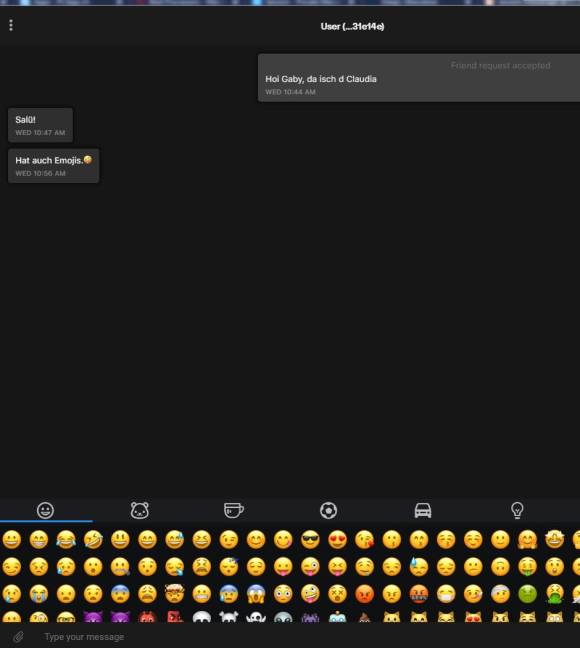Viewport: 580px width, 648px height.
Task: Open the objects lightbulb emoji tab
Action: click(517, 510)
